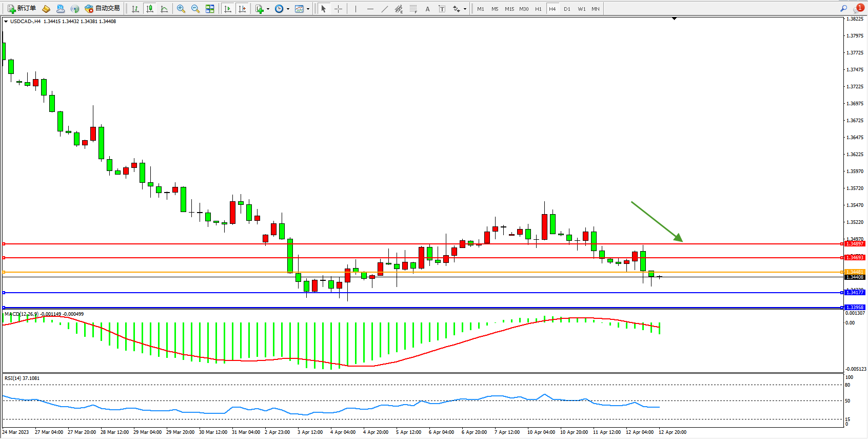The height and width of the screenshot is (439, 868).
Task: Tile chart windows with the grid icon
Action: [x=210, y=9]
